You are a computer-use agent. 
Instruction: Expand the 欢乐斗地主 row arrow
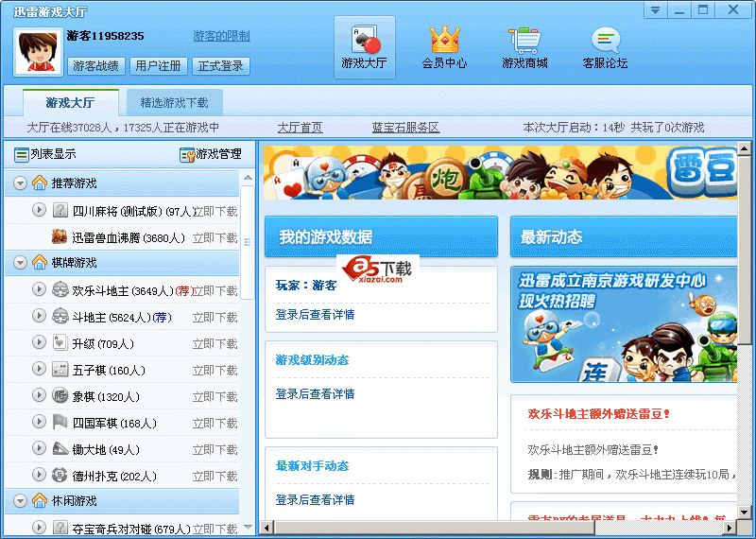click(39, 289)
